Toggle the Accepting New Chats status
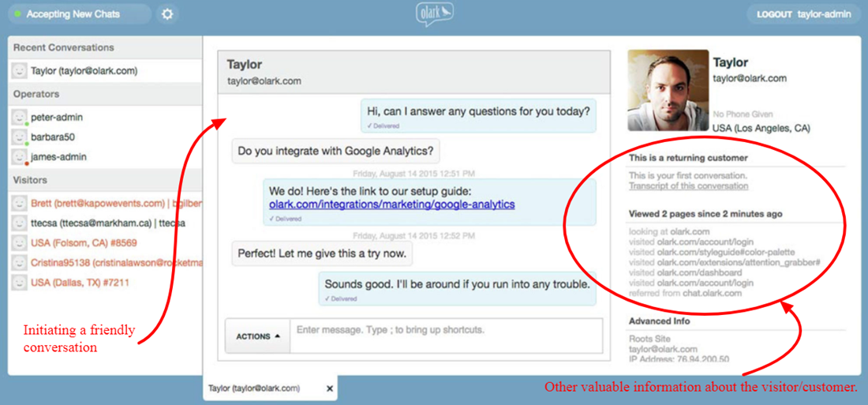Image resolution: width=868 pixels, height=405 pixels. tap(80, 14)
